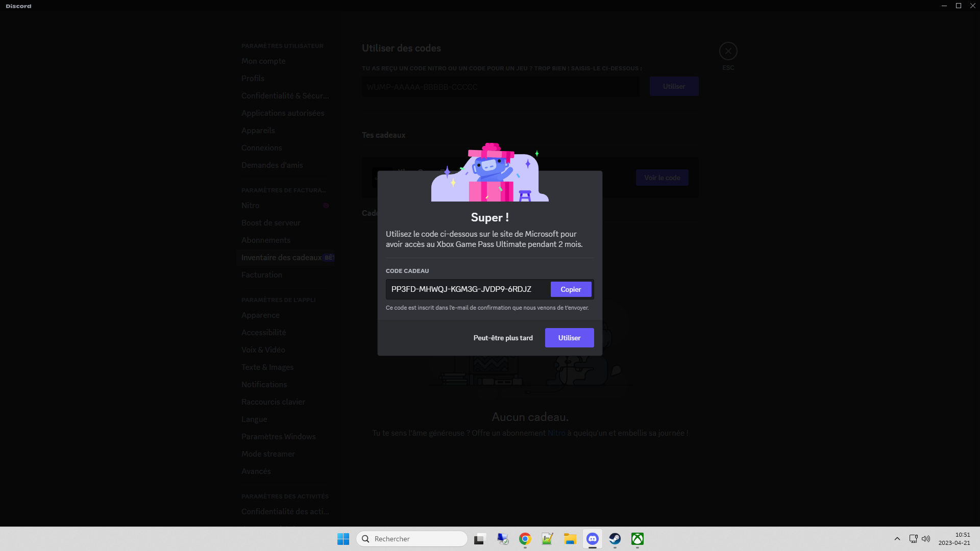The width and height of the screenshot is (980, 551).
Task: Click the taskbar Rechercher search box
Action: tap(411, 539)
